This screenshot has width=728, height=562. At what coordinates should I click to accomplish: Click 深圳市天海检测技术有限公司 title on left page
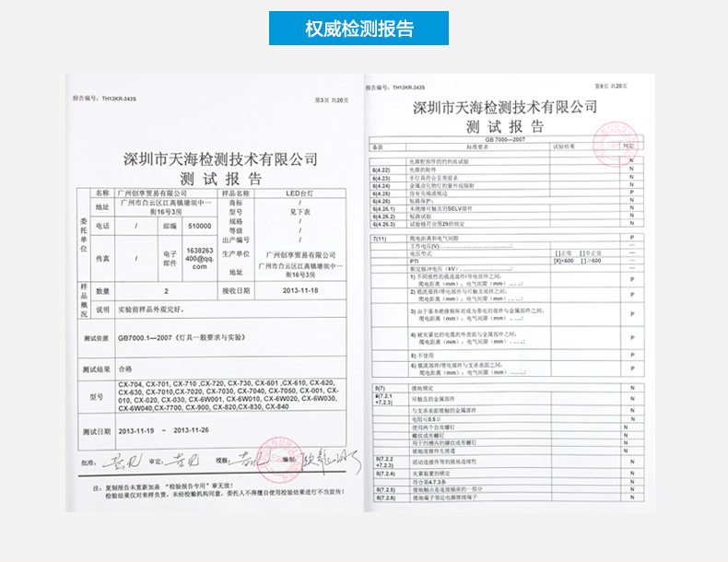tap(220, 159)
